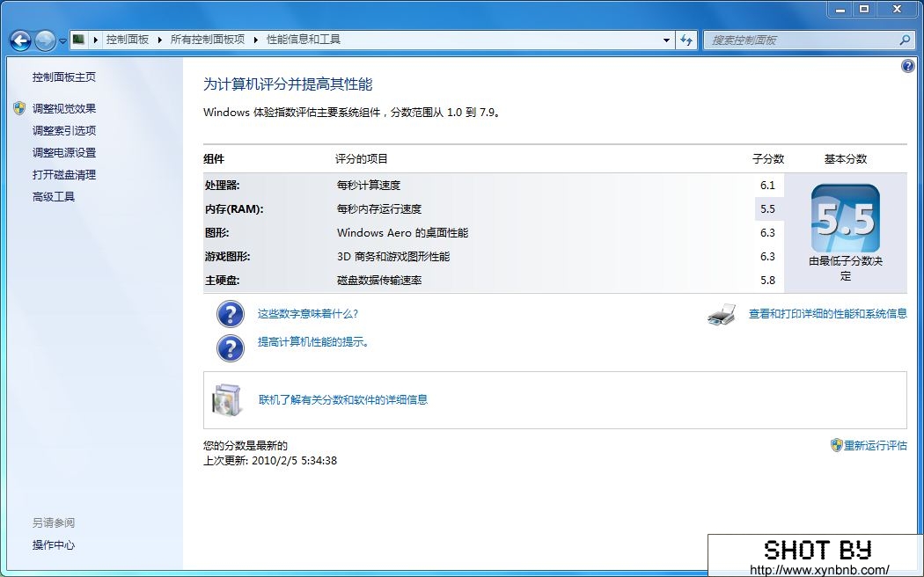Click question icon beside 提高计算机性能的提示
Viewport: 924px width, 577px height.
point(231,348)
